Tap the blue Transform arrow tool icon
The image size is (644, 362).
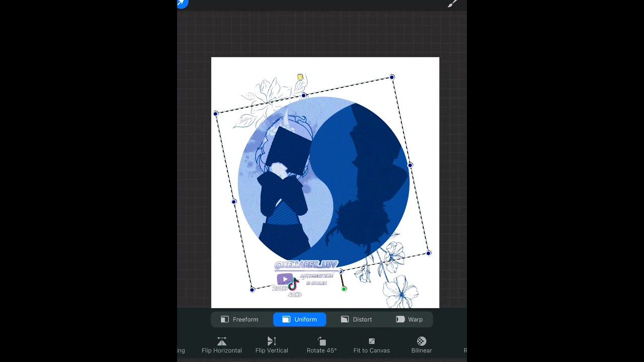click(182, 3)
